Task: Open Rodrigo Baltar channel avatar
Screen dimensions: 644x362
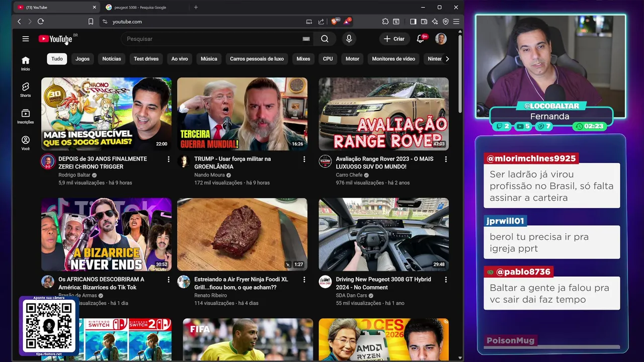Action: 48,161
